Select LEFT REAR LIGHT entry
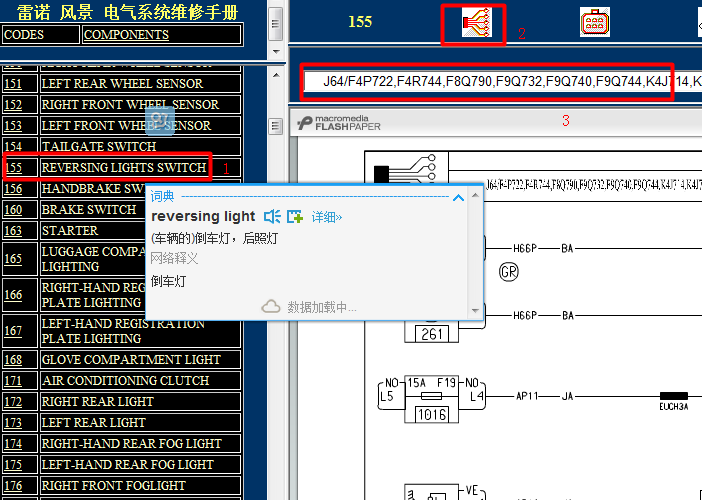The height and width of the screenshot is (500, 702). [141, 423]
